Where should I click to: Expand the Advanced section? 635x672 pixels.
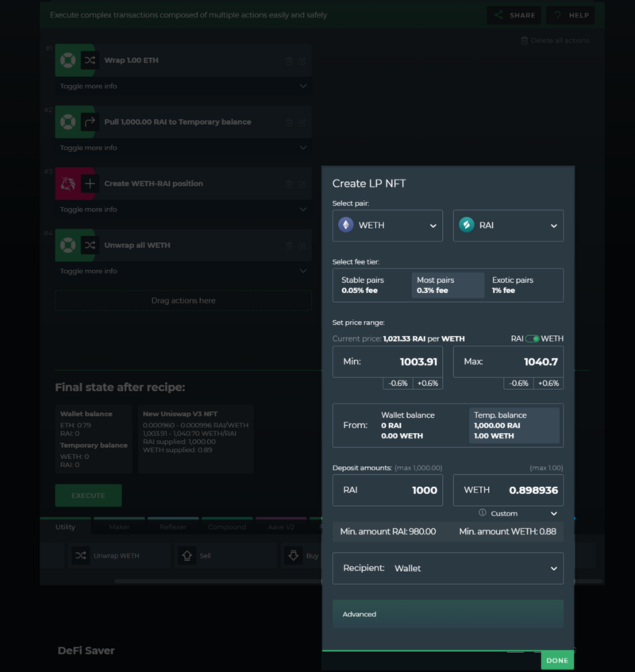pyautogui.click(x=448, y=614)
